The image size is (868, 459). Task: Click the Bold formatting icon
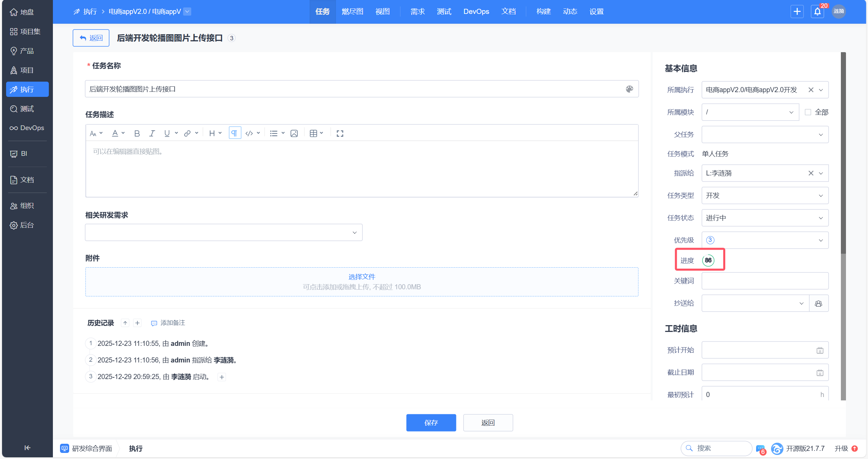click(137, 133)
